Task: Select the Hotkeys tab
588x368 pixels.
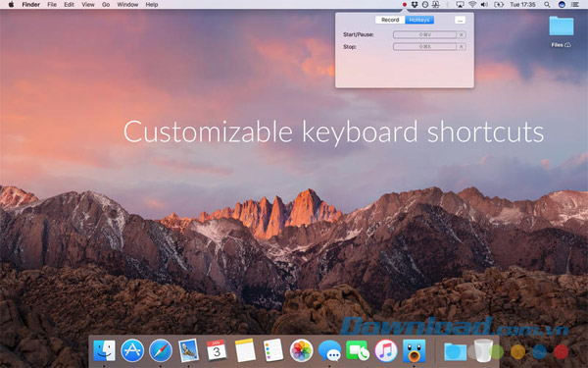Action: tap(419, 20)
